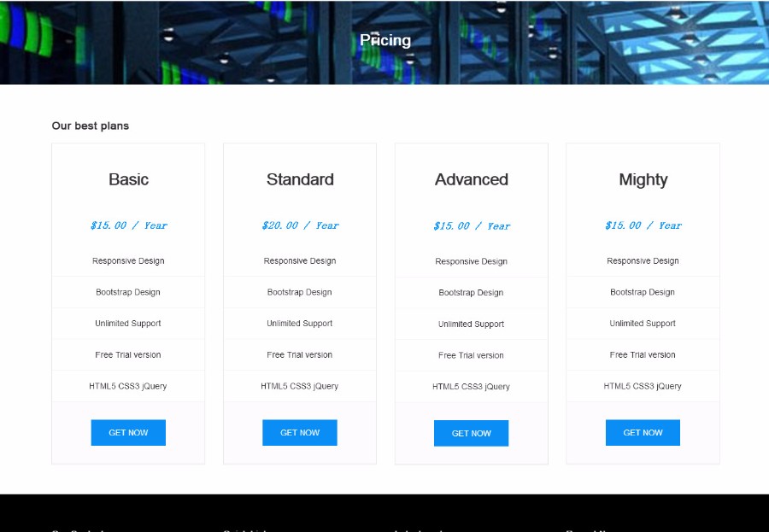The width and height of the screenshot is (769, 532).
Task: Click the Pricing banner heading
Action: click(x=385, y=40)
